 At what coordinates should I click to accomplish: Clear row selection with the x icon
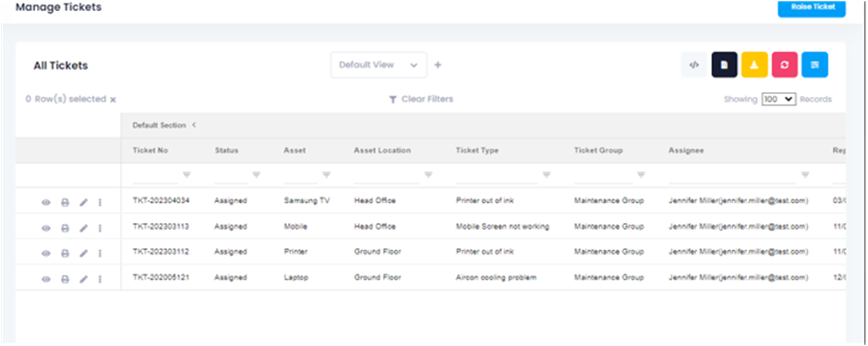tap(113, 100)
